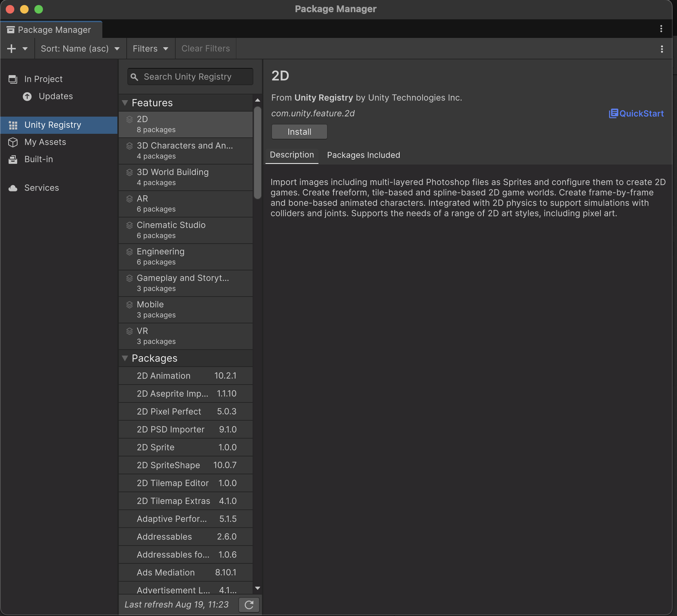Click the Updates arrow icon in sidebar
Image resolution: width=677 pixels, height=616 pixels.
27,97
